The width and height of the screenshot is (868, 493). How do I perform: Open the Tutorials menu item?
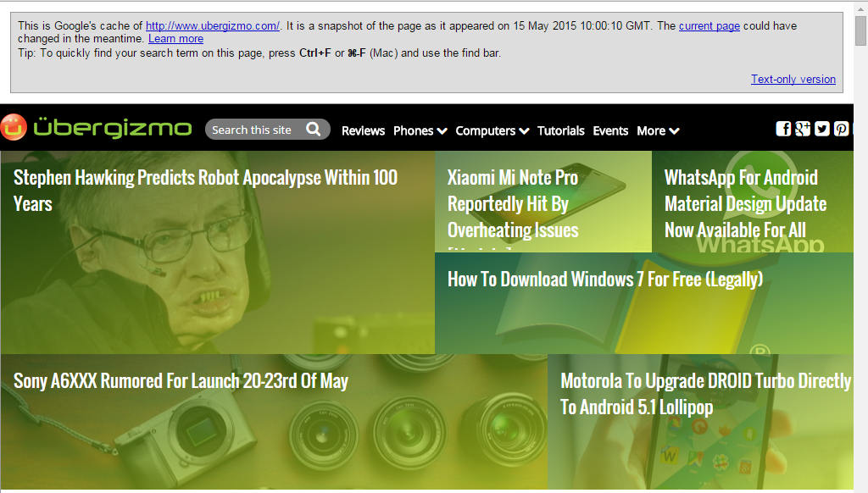click(561, 131)
